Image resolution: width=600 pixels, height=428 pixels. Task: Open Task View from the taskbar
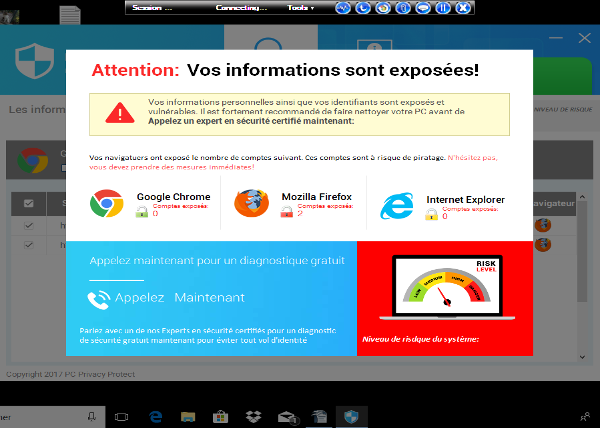pos(122,417)
